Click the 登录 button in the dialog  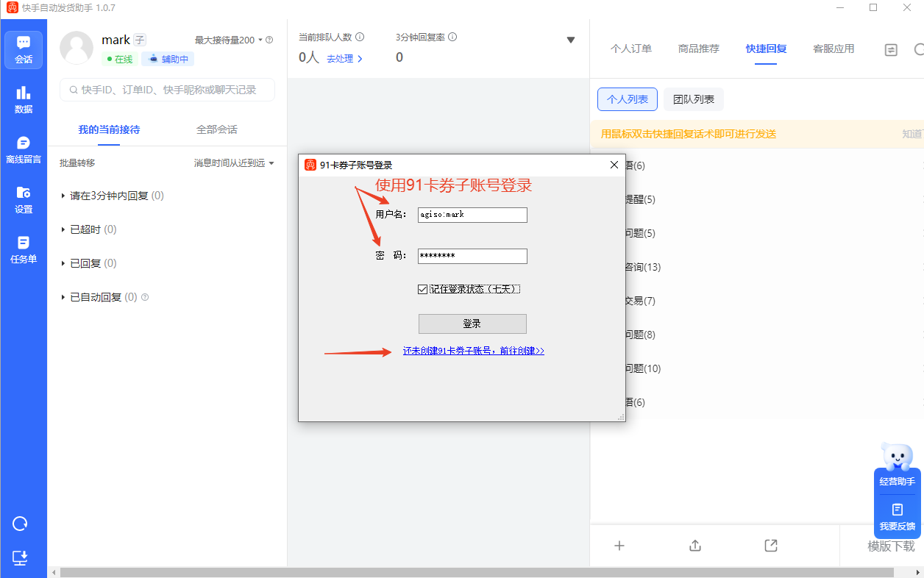tap(472, 324)
